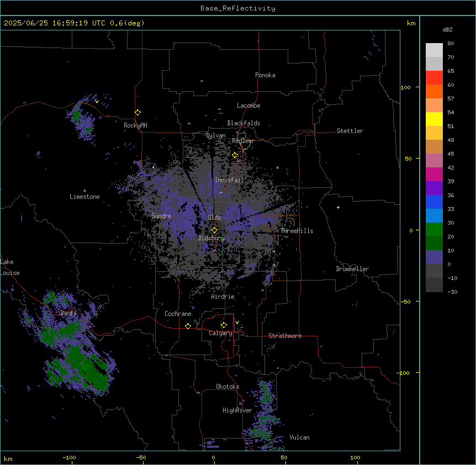Image resolution: width=476 pixels, height=465 pixels.
Task: Click the HighRiver label
Action: tap(237, 410)
